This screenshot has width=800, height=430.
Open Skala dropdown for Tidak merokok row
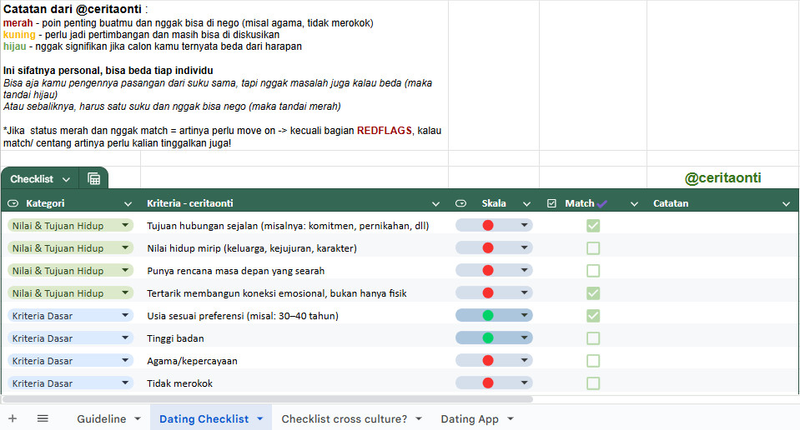[x=524, y=383]
